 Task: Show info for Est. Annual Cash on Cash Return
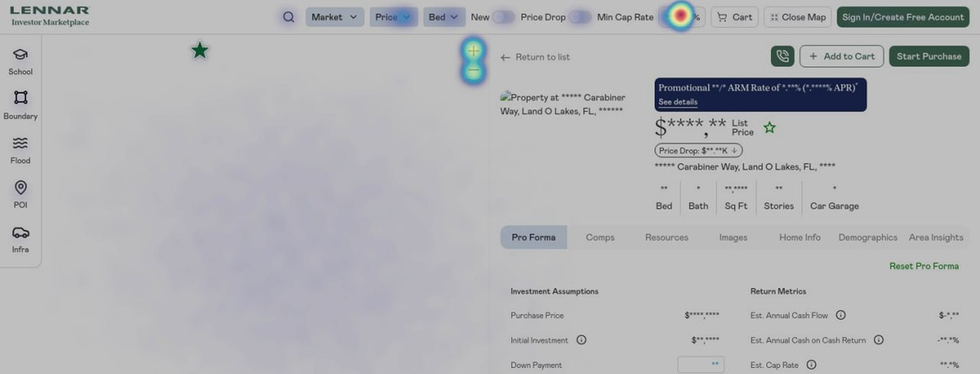click(x=878, y=340)
